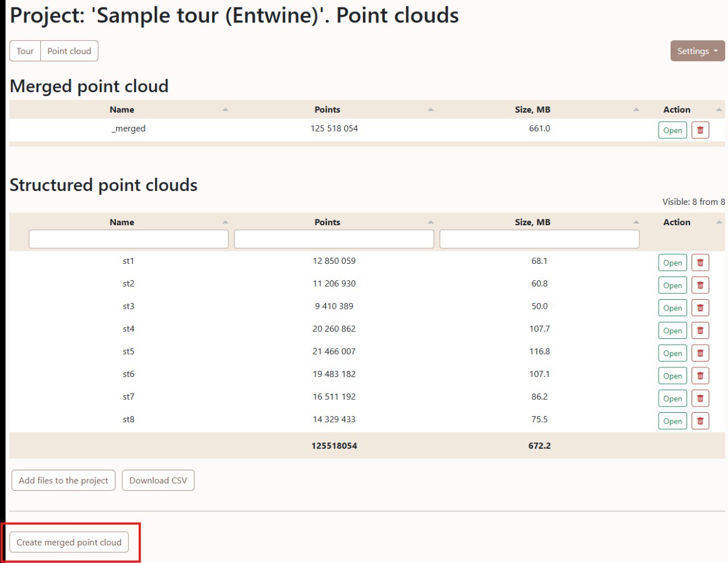Open the st2 point cloud
The width and height of the screenshot is (728, 563).
coord(672,285)
